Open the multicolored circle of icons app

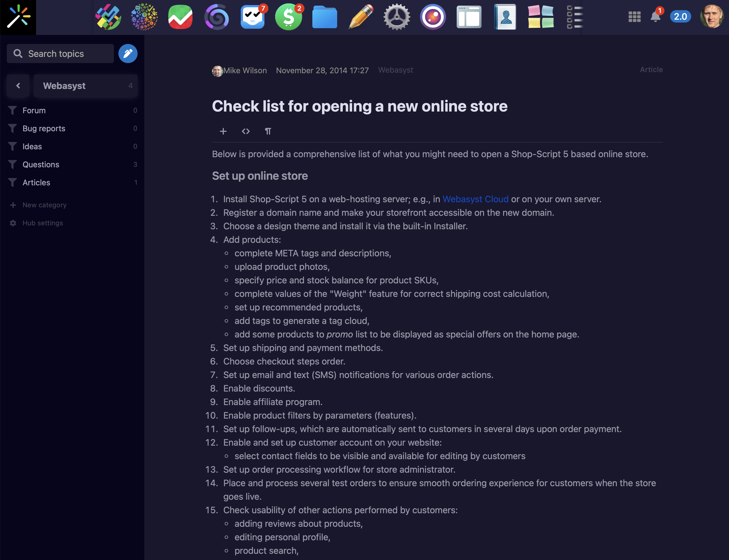pyautogui.click(x=144, y=17)
